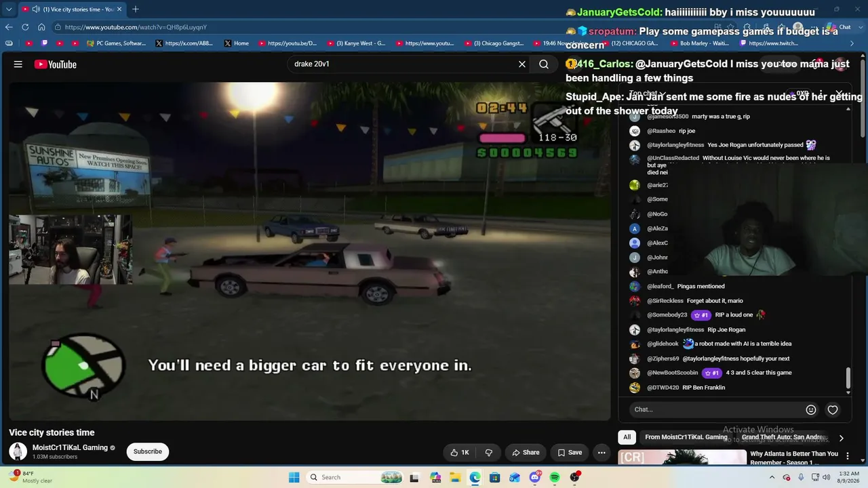Open the '[CR]' recommended video thumbnail
This screenshot has height=488, width=868.
[x=682, y=457]
